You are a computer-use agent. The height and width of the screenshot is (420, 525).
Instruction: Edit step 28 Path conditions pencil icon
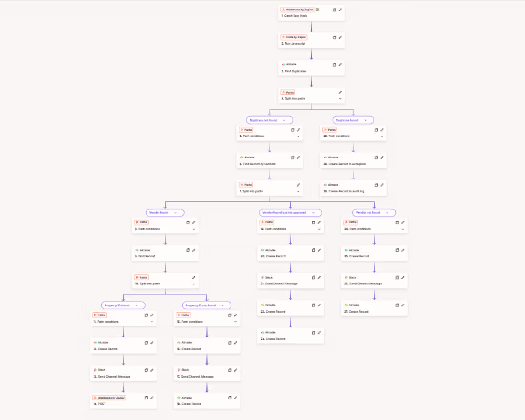[x=382, y=130]
